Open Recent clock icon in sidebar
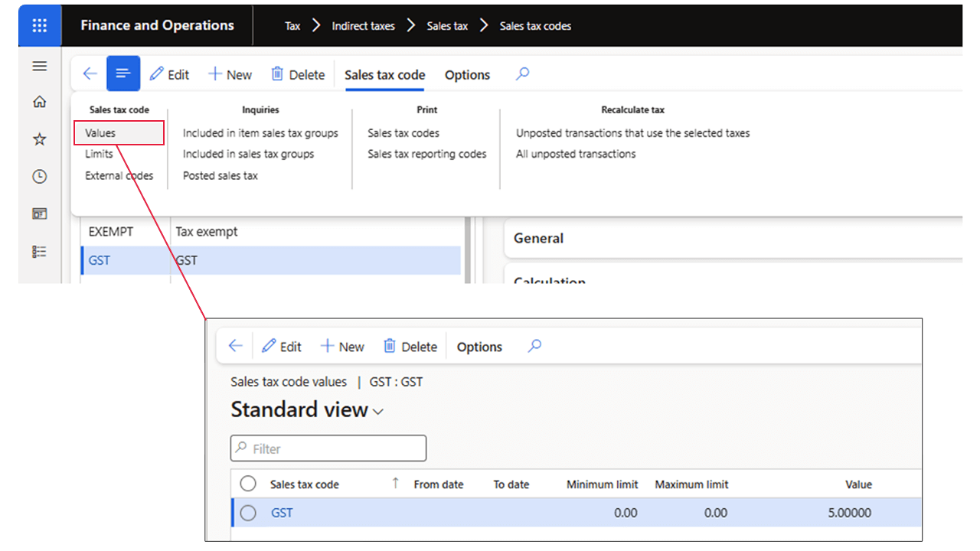 [x=40, y=177]
